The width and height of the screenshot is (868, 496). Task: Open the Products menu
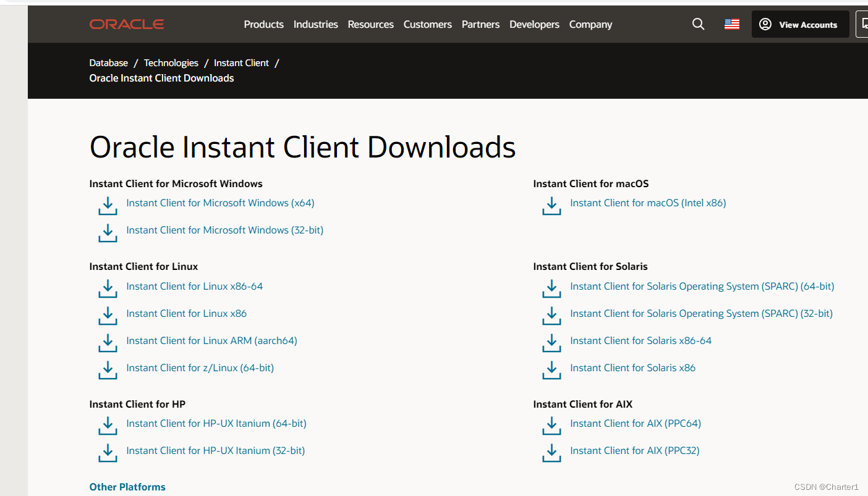(264, 24)
